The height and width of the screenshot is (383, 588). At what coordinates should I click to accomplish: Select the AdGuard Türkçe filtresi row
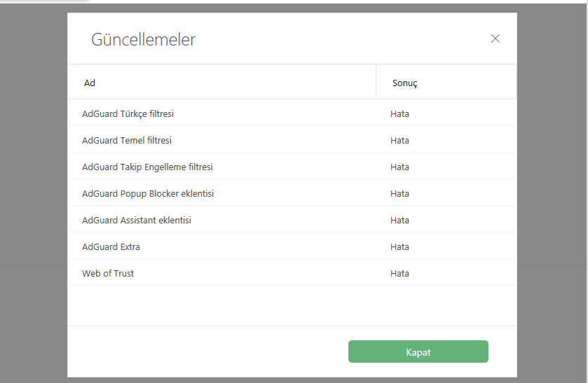(128, 113)
